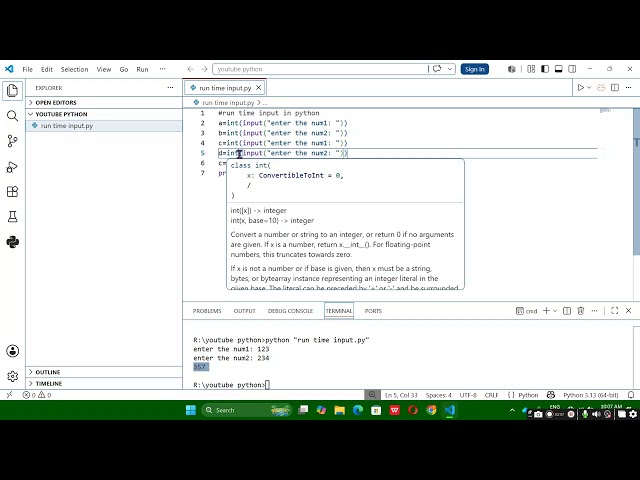This screenshot has width=640, height=480.
Task: Open Run Python File dropdown arrow
Action: [589, 87]
